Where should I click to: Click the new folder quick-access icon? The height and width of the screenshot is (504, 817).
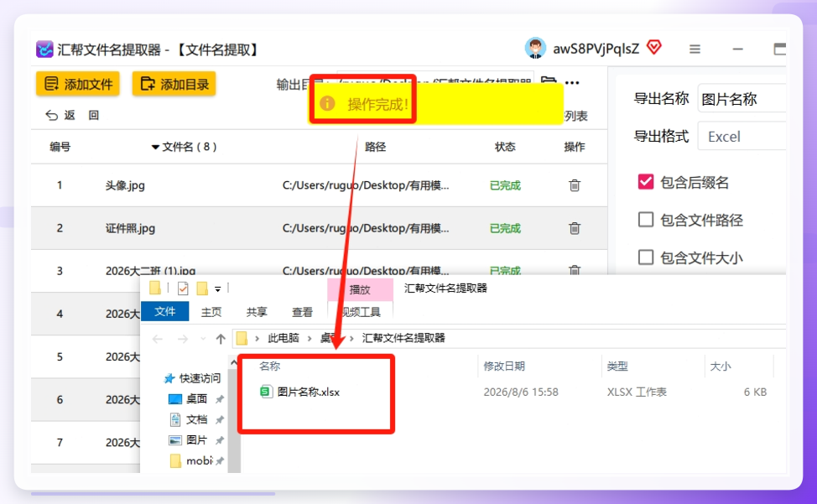click(x=202, y=288)
